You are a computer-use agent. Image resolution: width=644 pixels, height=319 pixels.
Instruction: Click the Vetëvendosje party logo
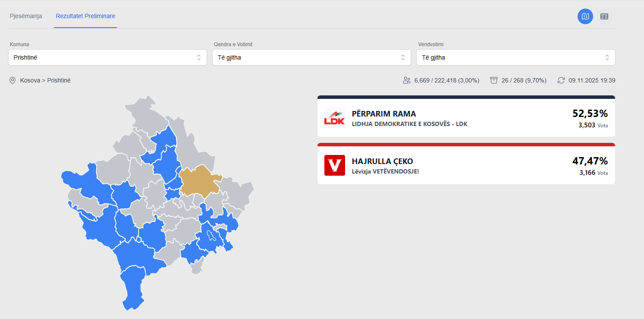coord(335,165)
